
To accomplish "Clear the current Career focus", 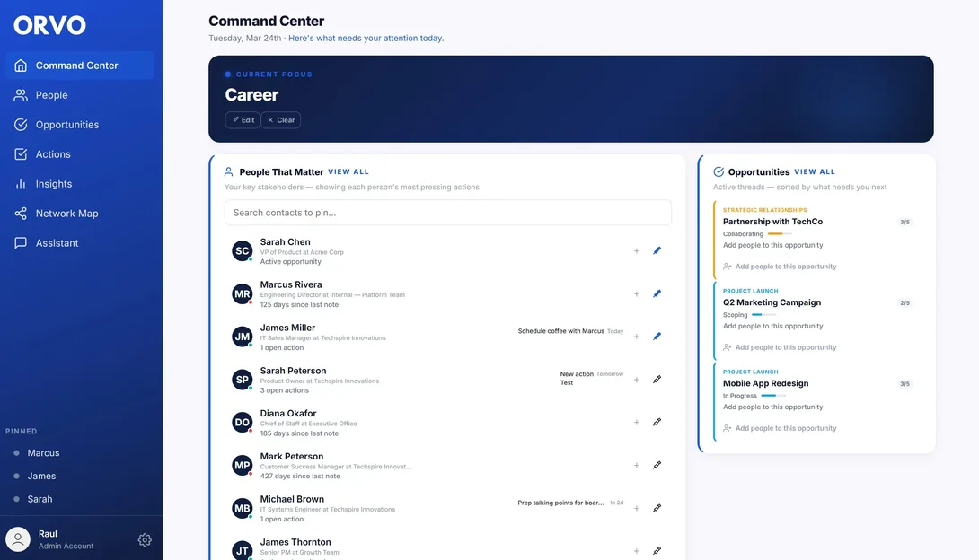I will pyautogui.click(x=280, y=119).
